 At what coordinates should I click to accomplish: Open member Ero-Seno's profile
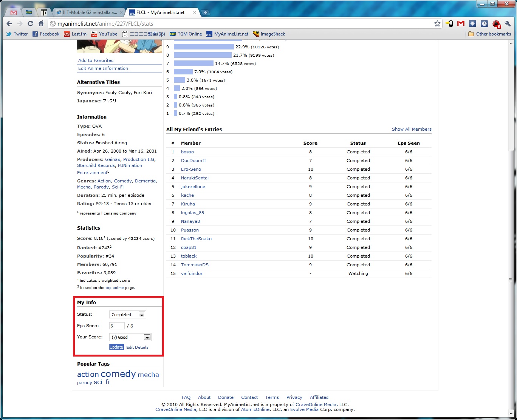pos(191,169)
